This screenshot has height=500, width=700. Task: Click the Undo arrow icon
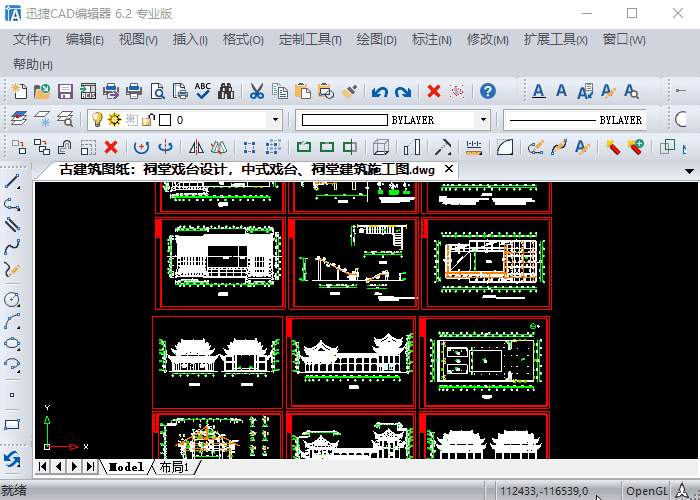[x=379, y=92]
